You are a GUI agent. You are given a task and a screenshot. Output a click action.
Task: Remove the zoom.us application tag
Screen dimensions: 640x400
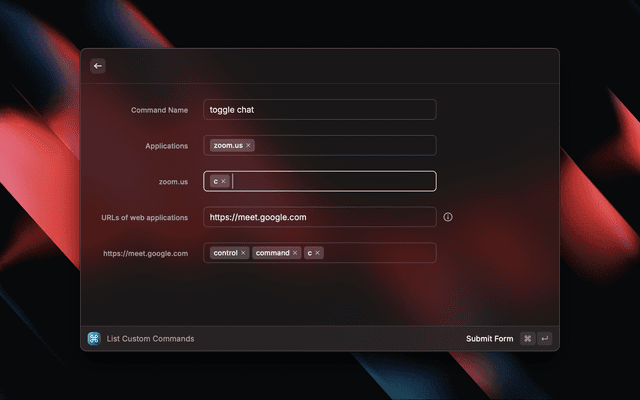[x=249, y=146]
